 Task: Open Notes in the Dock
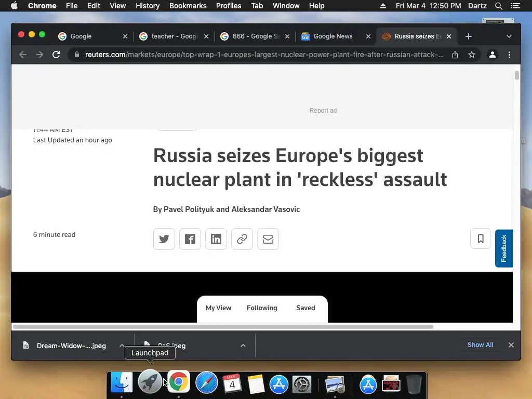[x=256, y=384]
